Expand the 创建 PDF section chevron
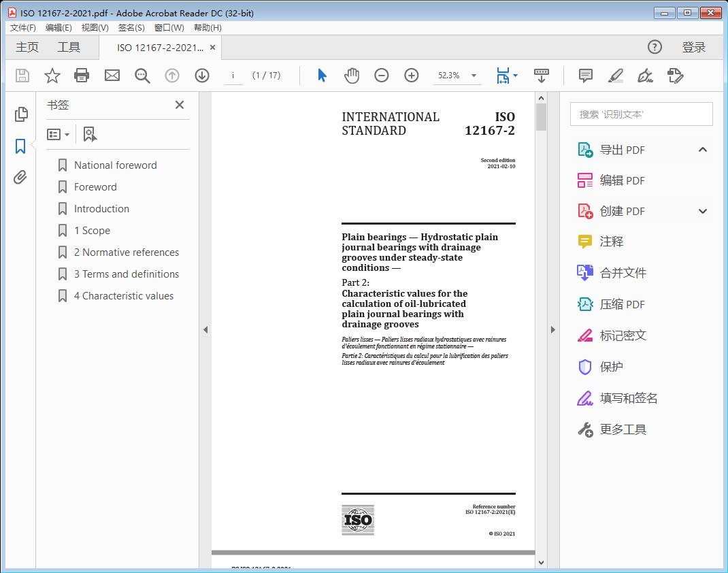 [x=703, y=211]
